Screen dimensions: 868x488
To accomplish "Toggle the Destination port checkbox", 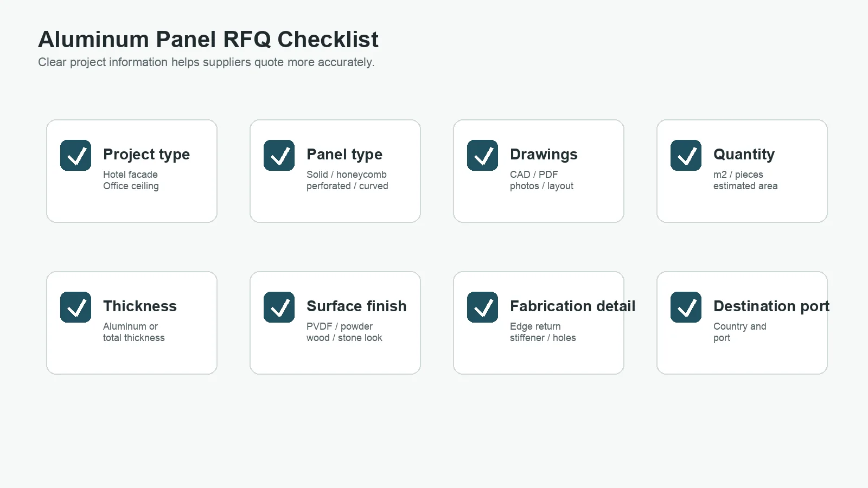I will click(x=686, y=307).
